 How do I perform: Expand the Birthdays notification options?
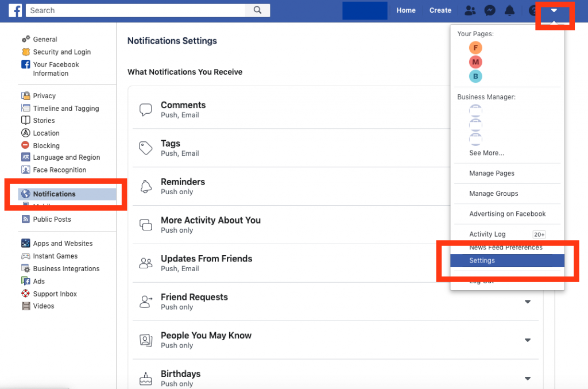(528, 379)
